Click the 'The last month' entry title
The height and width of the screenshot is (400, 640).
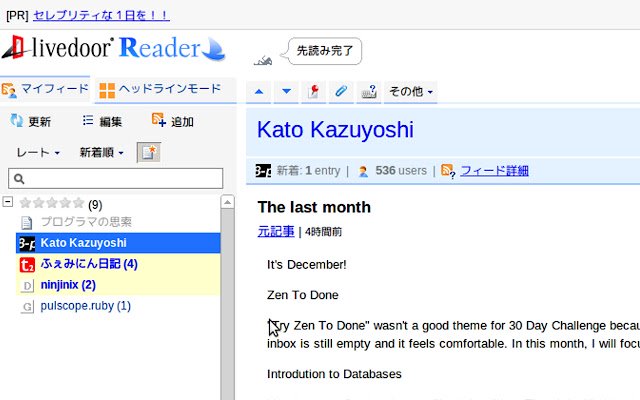click(x=314, y=207)
